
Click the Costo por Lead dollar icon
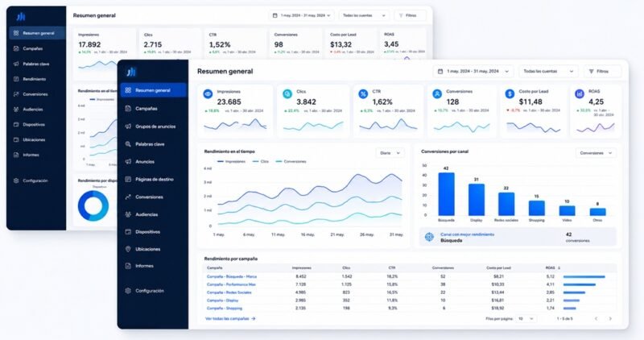coord(510,93)
